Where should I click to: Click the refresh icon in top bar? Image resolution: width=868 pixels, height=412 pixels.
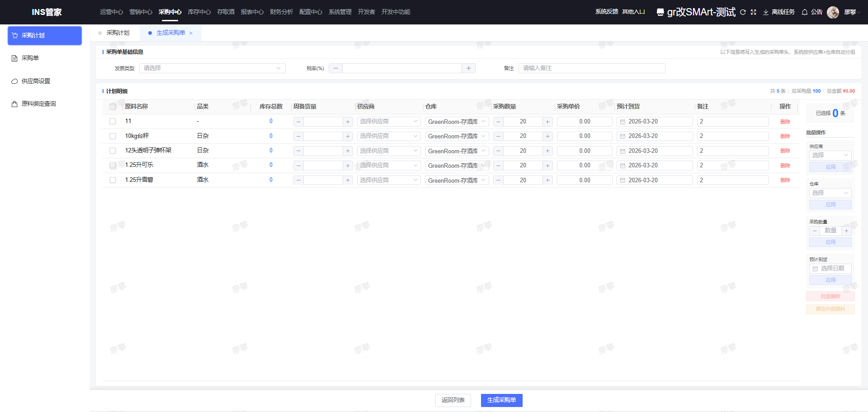click(743, 12)
